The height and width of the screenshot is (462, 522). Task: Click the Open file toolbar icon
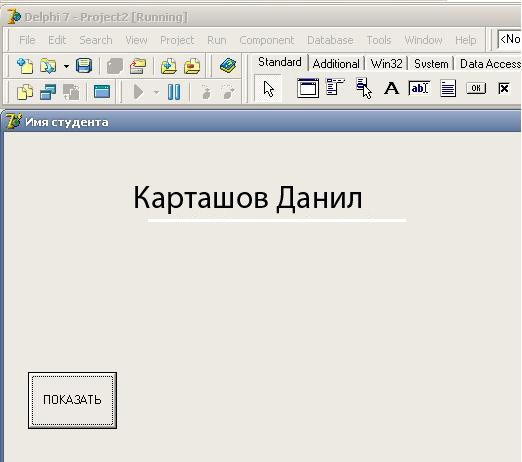(48, 66)
